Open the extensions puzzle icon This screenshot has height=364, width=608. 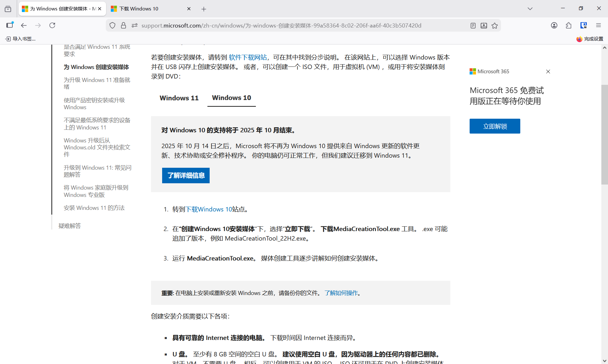coord(568,25)
